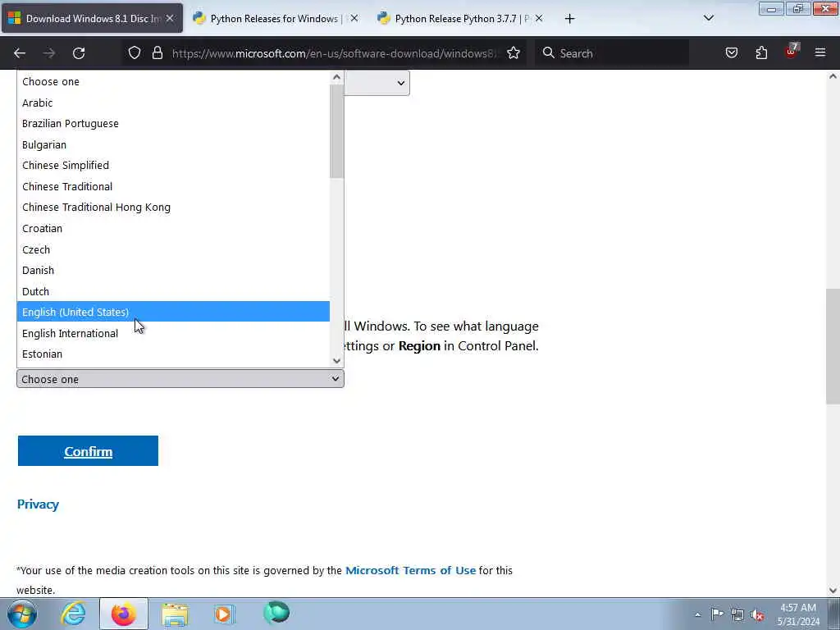
Task: Click the Firefox Search box
Action: [x=612, y=53]
